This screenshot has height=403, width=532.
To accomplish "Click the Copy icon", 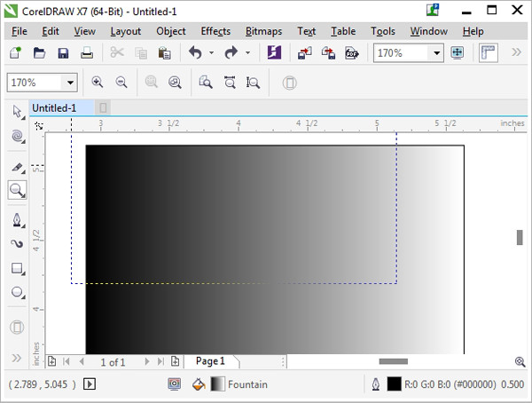I will click(x=141, y=53).
